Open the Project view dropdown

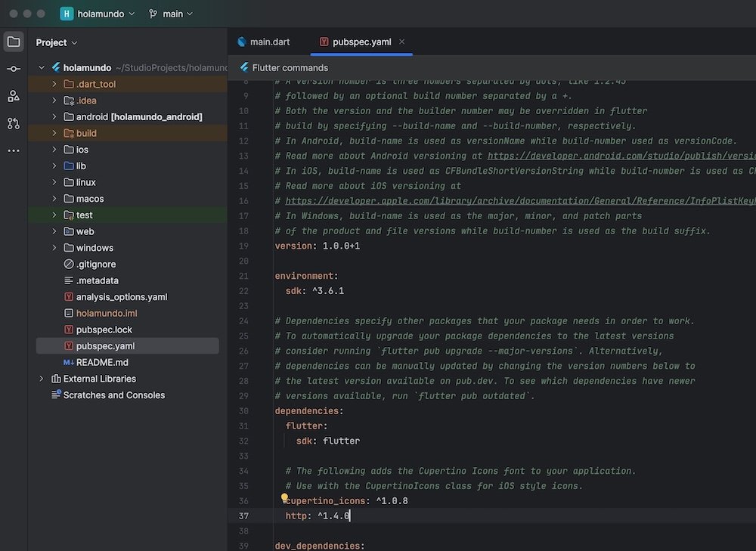pos(57,42)
